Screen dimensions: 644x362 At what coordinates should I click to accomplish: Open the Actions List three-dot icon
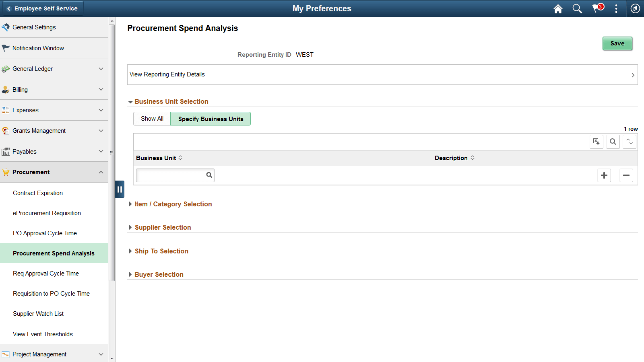click(616, 8)
